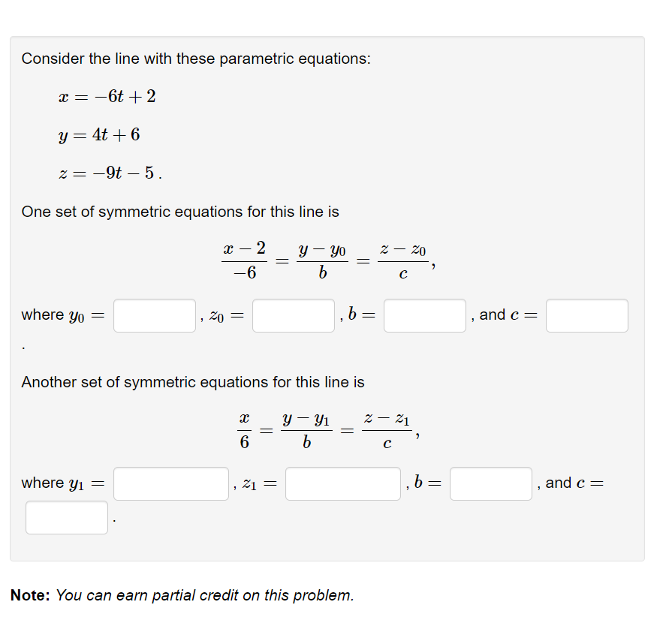This screenshot has height=617, width=672.
Task: Select the c input in the first equation set
Action: [x=586, y=315]
